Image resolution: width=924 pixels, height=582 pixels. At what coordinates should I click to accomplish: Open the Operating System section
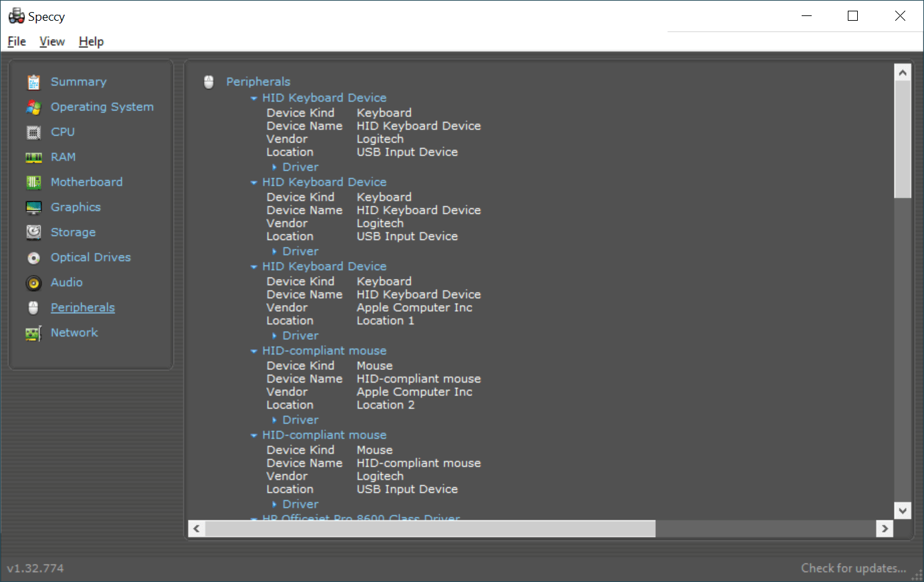(x=102, y=106)
